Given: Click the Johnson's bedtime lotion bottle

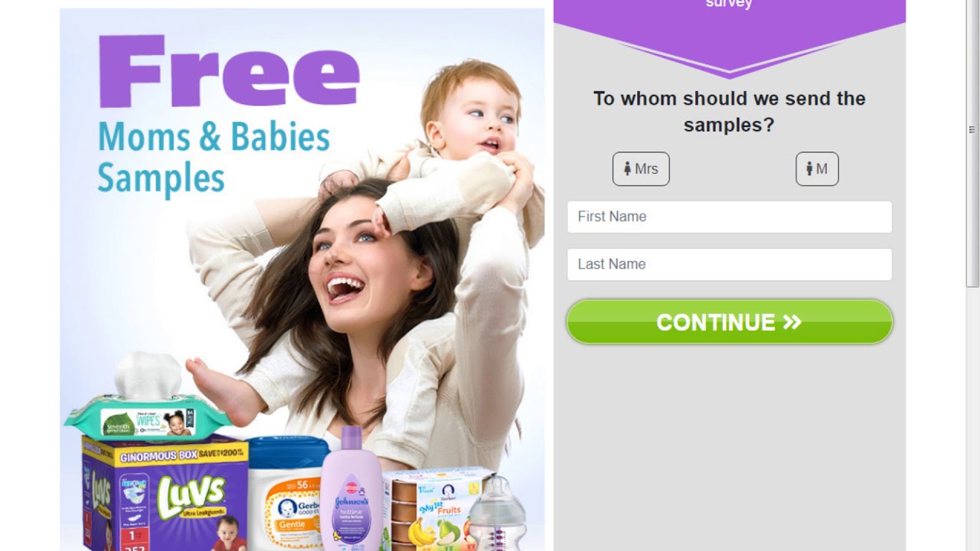Looking at the screenshot, I should tap(351, 490).
